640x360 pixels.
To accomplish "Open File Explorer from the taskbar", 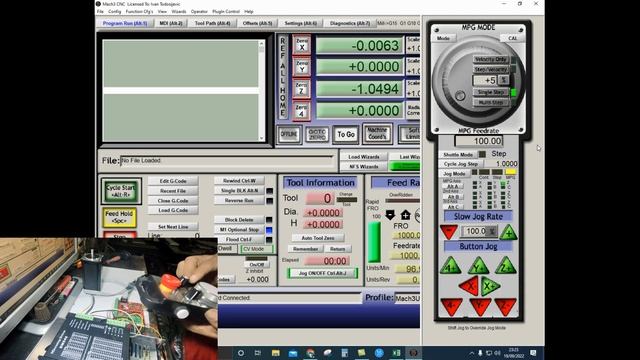I will click(x=276, y=353).
